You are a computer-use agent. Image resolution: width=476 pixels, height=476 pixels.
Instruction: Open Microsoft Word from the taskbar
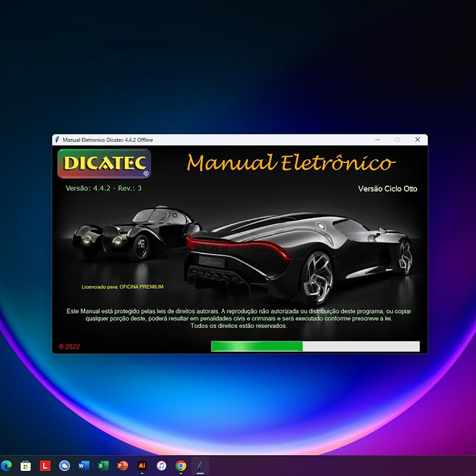[84, 465]
